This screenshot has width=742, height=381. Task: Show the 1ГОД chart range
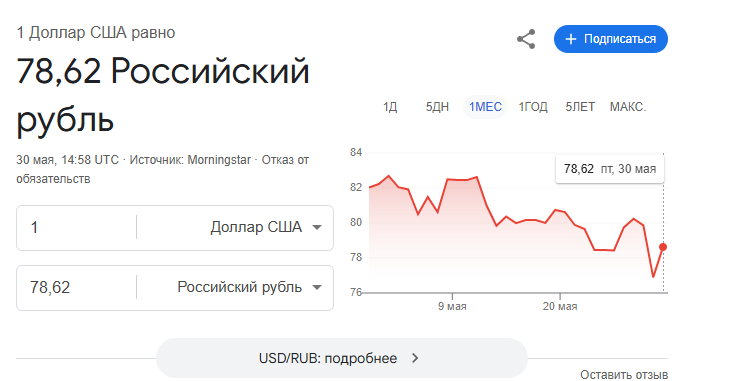(533, 107)
